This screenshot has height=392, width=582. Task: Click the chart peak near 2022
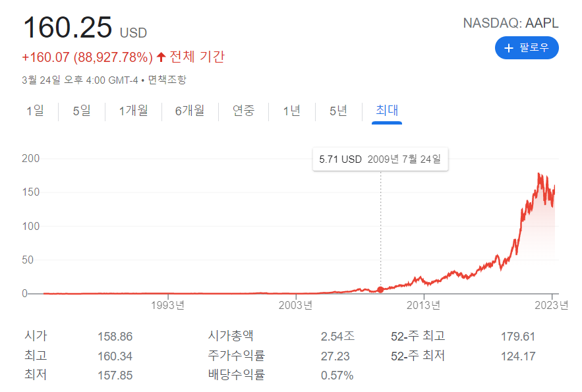[539, 175]
